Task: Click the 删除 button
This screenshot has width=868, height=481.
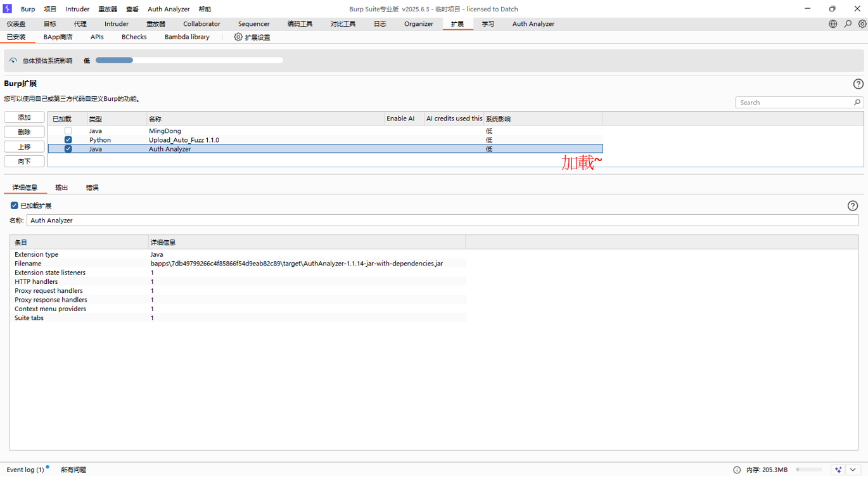Action: pyautogui.click(x=24, y=132)
